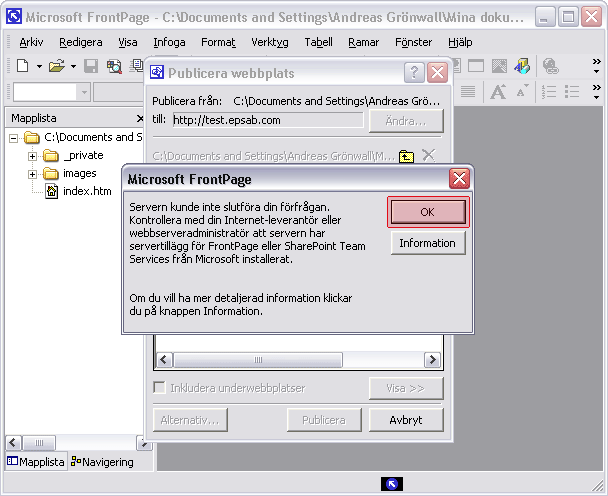Select the index.htm file in folder list
608x496 pixels.
click(x=86, y=191)
